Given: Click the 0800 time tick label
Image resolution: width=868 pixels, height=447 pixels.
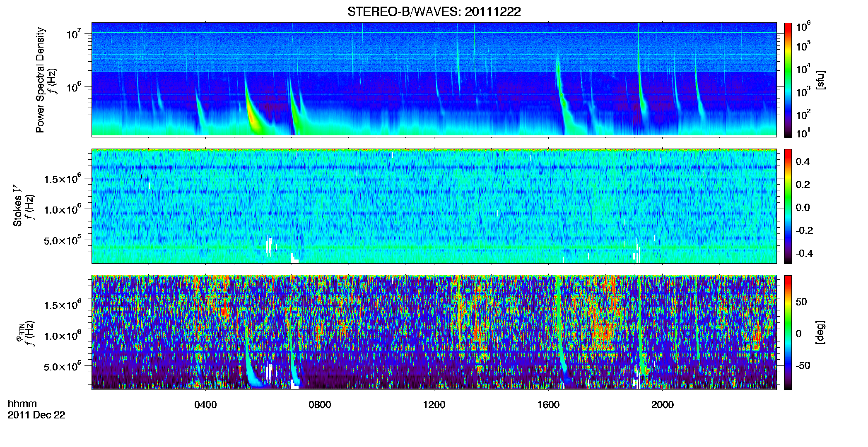Looking at the screenshot, I should [320, 405].
